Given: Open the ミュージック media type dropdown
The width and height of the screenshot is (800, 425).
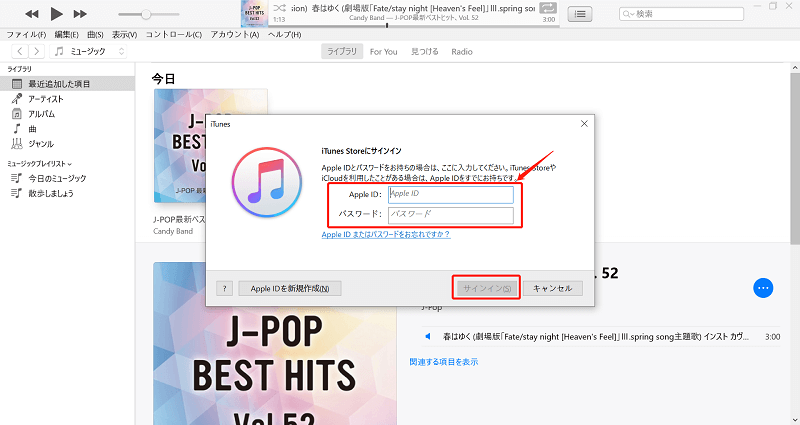Looking at the screenshot, I should click(88, 51).
